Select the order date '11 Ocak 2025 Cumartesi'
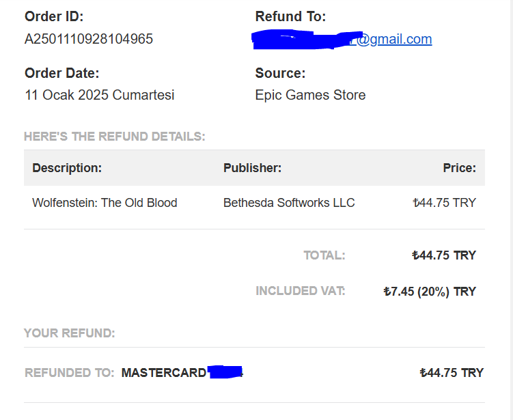The width and height of the screenshot is (513, 420). (100, 95)
